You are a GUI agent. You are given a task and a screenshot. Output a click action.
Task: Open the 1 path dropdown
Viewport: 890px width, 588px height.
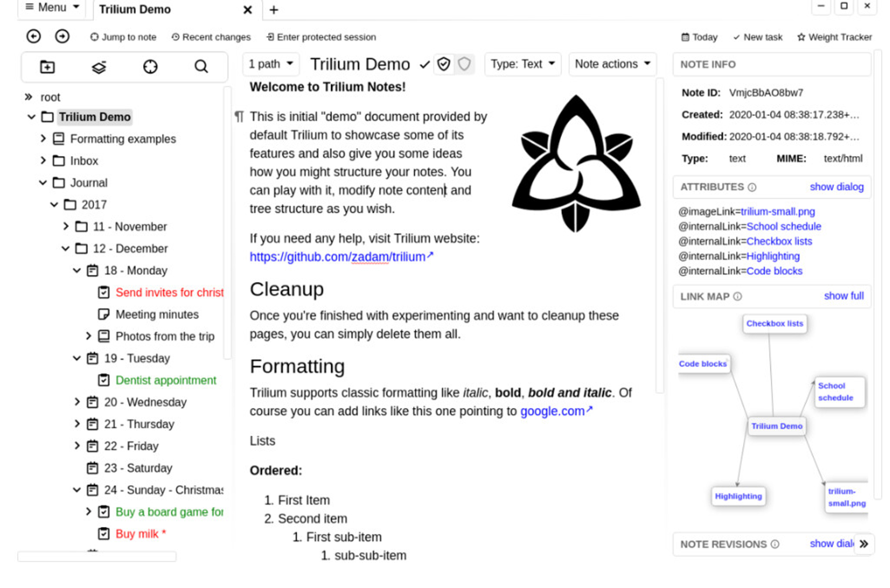click(x=271, y=64)
